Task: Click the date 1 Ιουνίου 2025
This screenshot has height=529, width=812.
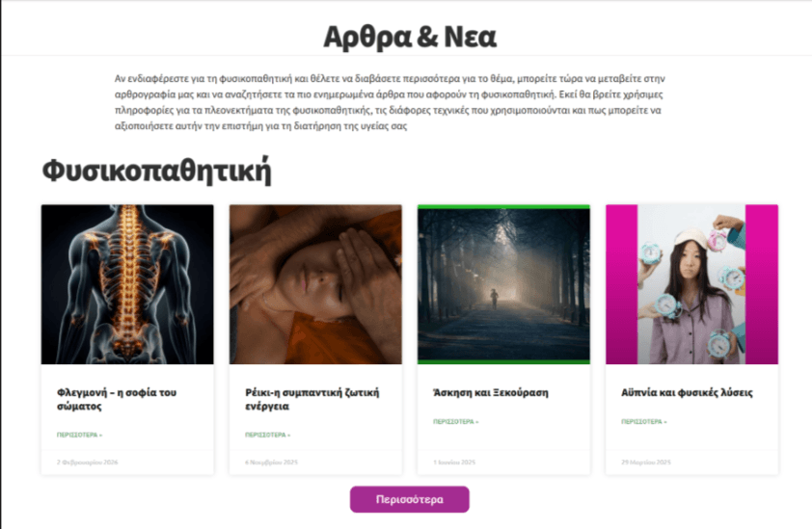Action: (x=454, y=463)
